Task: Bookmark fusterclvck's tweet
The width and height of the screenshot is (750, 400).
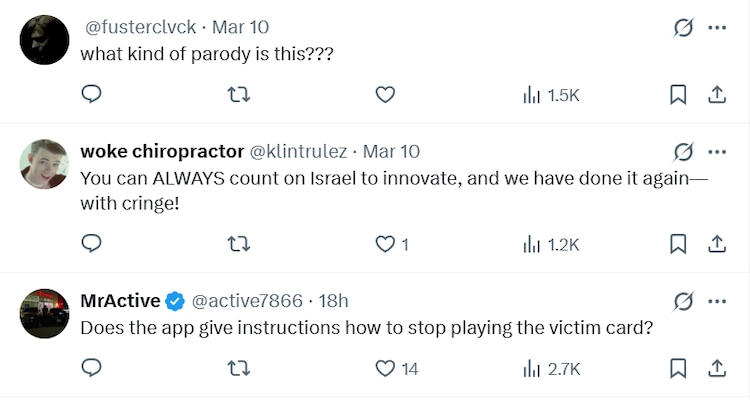Action: [x=677, y=95]
